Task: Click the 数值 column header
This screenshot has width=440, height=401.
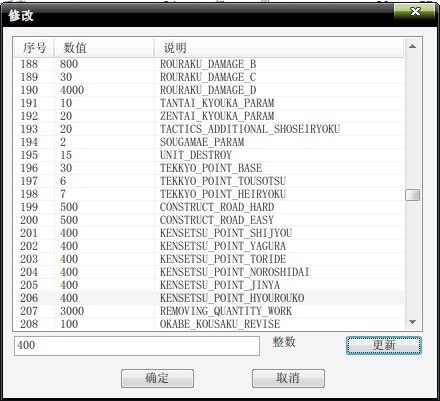Action: (x=104, y=48)
